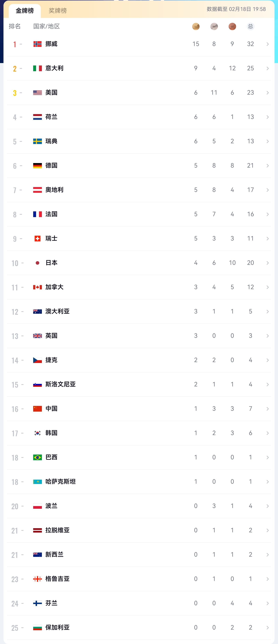Click the Norway flag icon
This screenshot has width=278, height=644.
click(38, 44)
